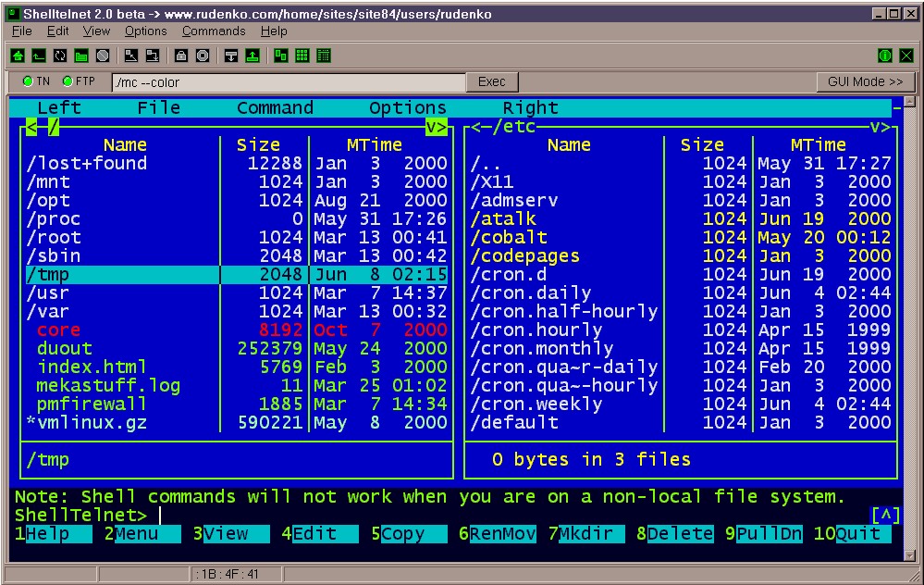Click the /.. parent directory entry
This screenshot has width=924, height=585.
681,163
